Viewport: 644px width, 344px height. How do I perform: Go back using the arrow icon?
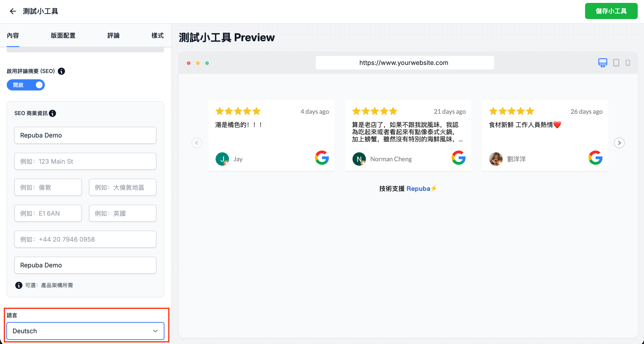tap(13, 11)
